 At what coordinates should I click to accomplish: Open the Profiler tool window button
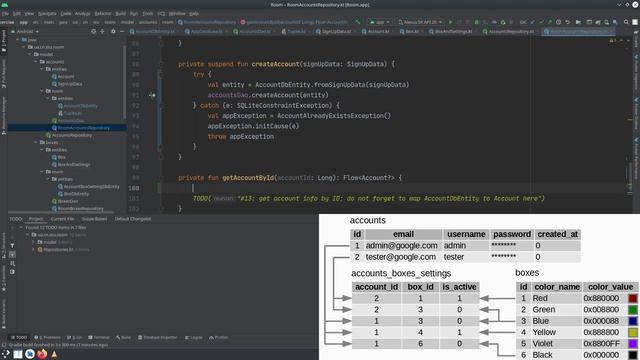219,338
